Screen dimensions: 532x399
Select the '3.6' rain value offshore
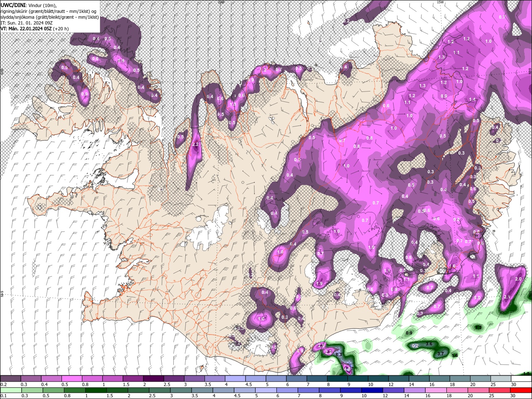429,344
